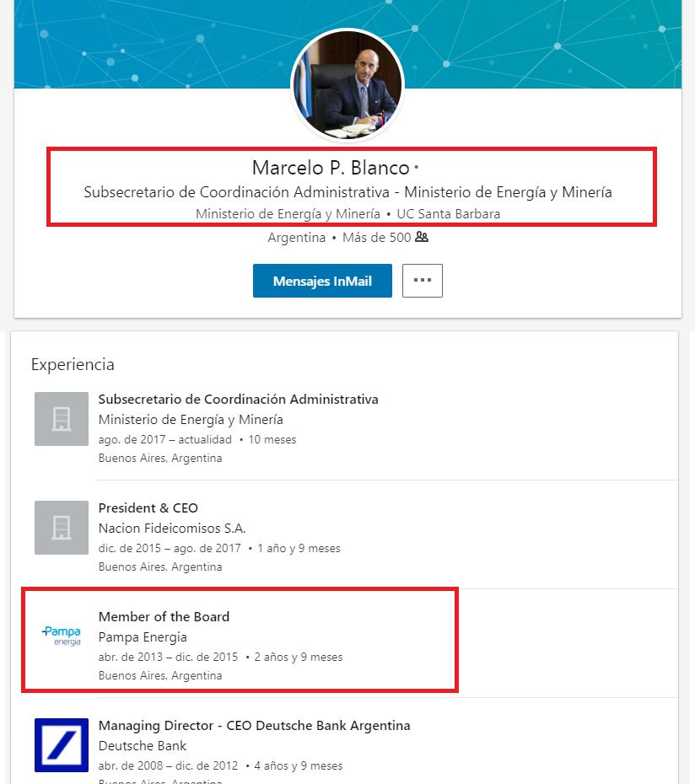This screenshot has height=784, width=695.
Task: Click the Experiencia section heading
Action: click(73, 365)
